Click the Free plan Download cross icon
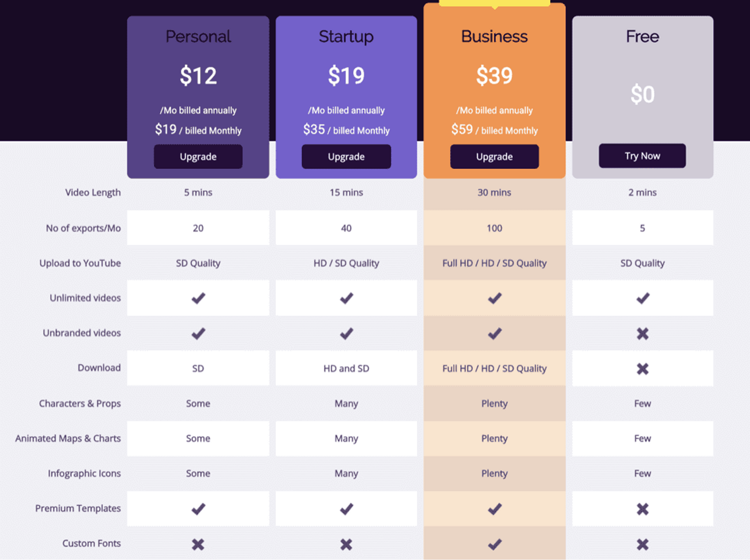Viewport: 750px width, 560px height. (x=642, y=369)
